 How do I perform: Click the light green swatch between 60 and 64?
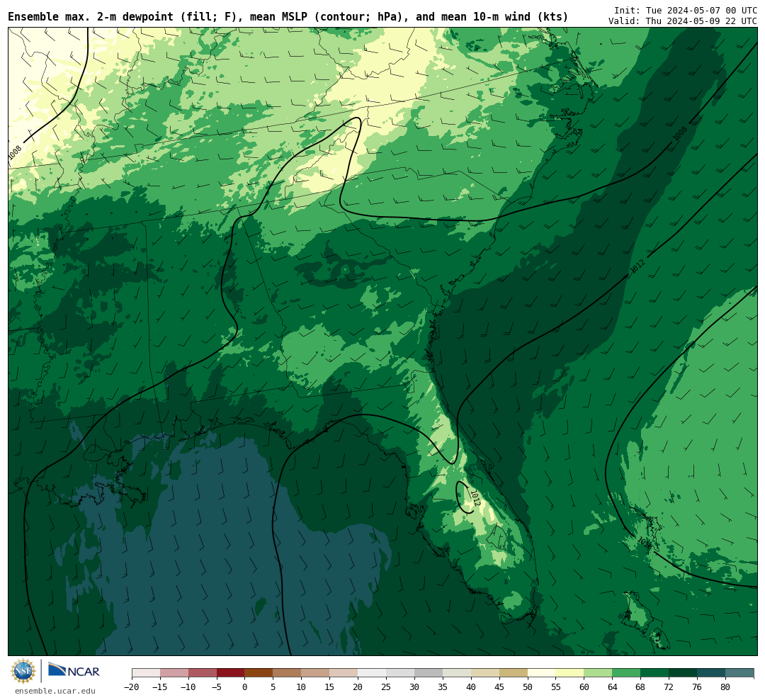pos(598,673)
